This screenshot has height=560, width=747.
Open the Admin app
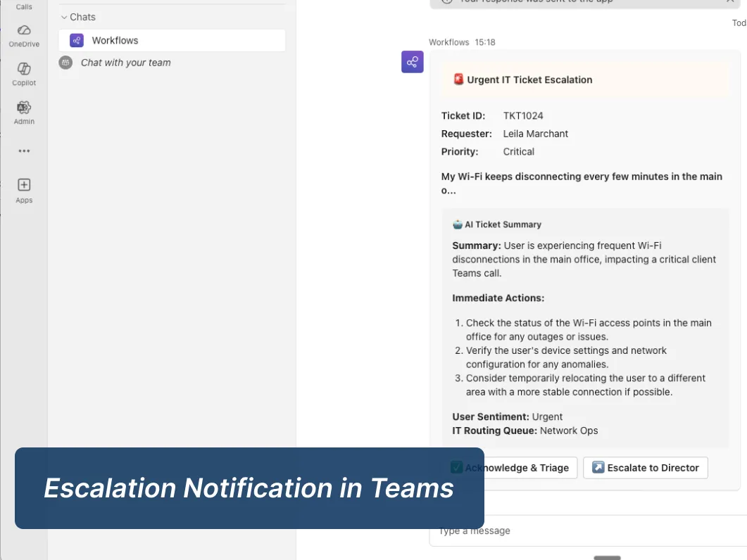click(24, 113)
